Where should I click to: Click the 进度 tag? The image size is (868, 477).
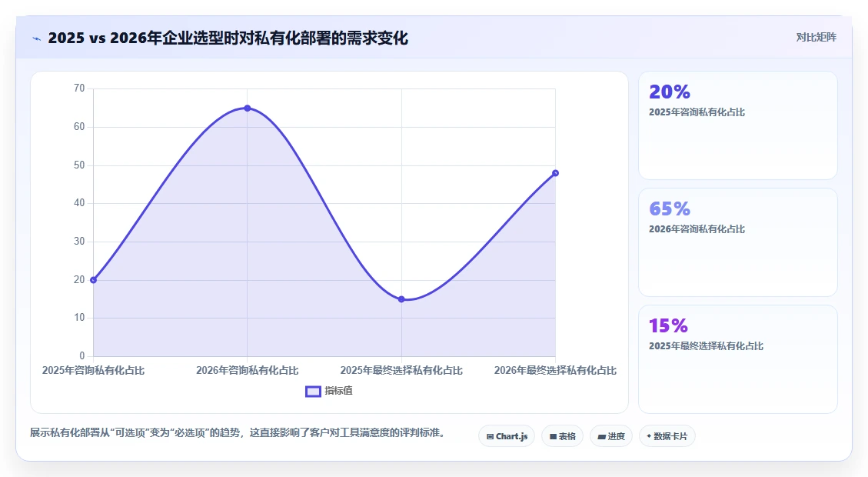(x=611, y=436)
